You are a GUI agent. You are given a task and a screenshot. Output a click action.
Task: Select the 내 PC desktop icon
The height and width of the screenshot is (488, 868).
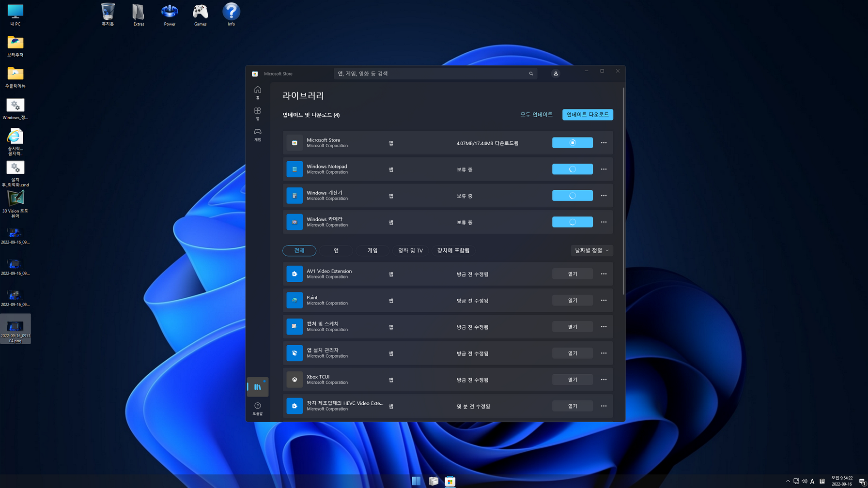(15, 15)
